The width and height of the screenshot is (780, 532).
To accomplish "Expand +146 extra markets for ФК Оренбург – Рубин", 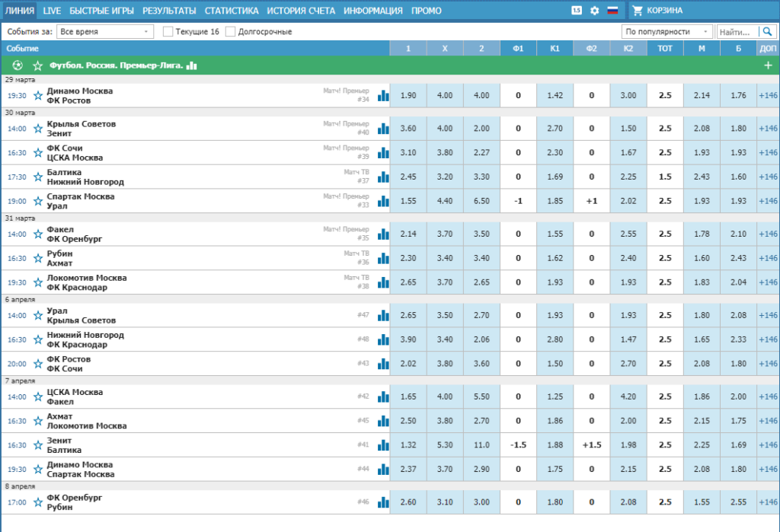I will pyautogui.click(x=768, y=502).
